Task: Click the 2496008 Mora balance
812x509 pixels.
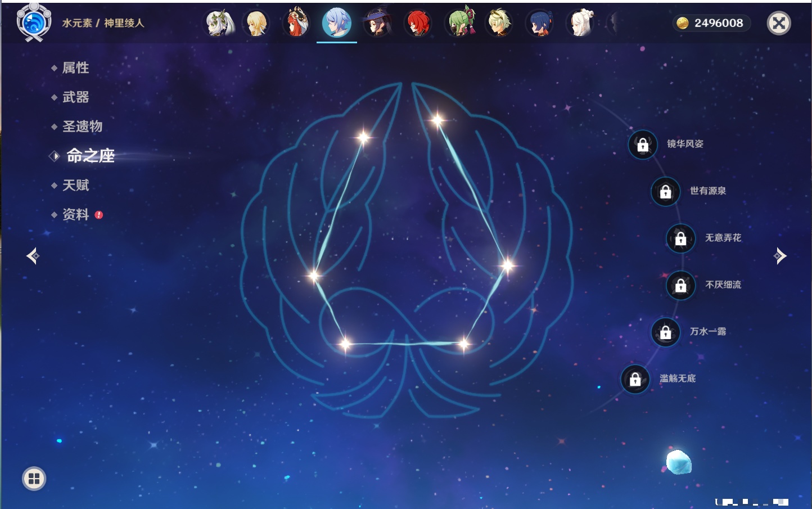Action: pos(719,23)
